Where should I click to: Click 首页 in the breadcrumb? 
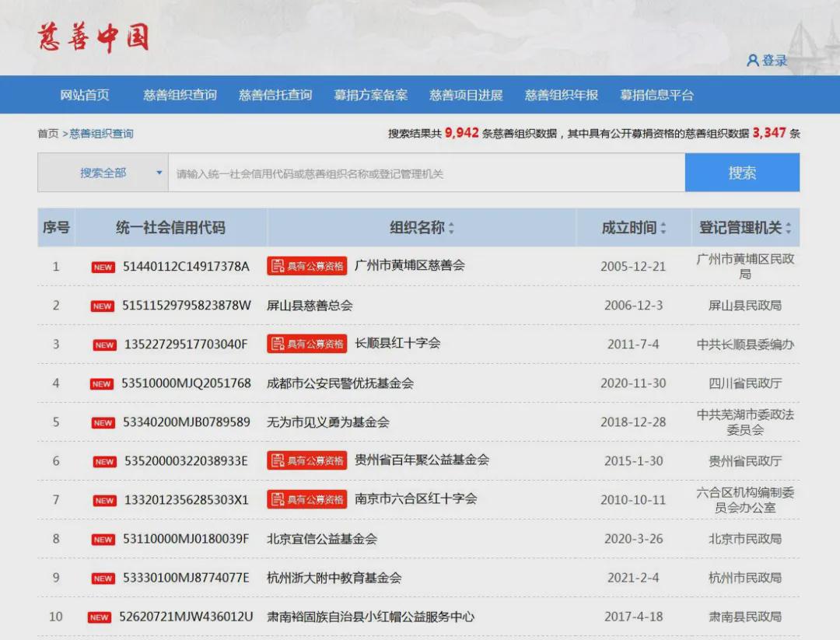click(x=47, y=133)
